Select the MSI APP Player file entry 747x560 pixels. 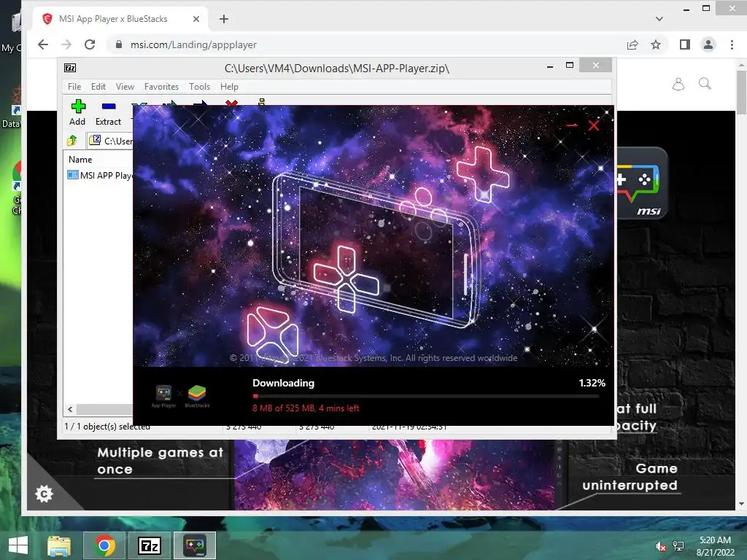coord(101,175)
